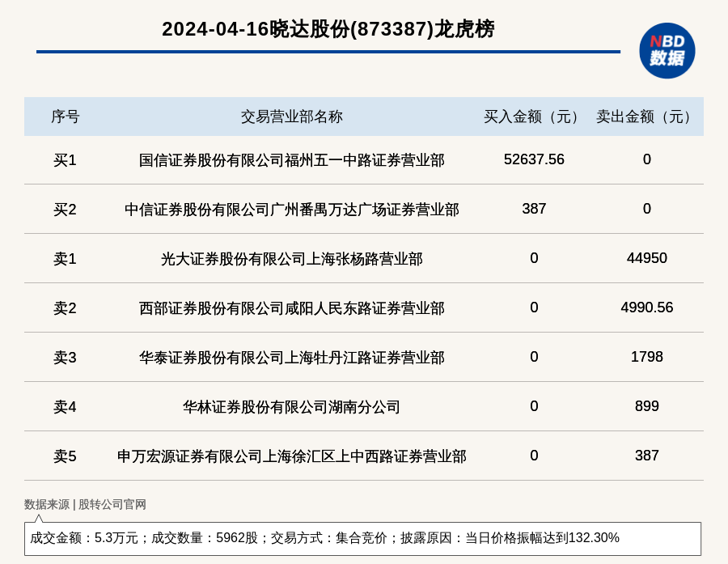Click 申万宏源证券有限公司上海徐汇区上中西路证券营业部
728x564 pixels.
(x=291, y=456)
